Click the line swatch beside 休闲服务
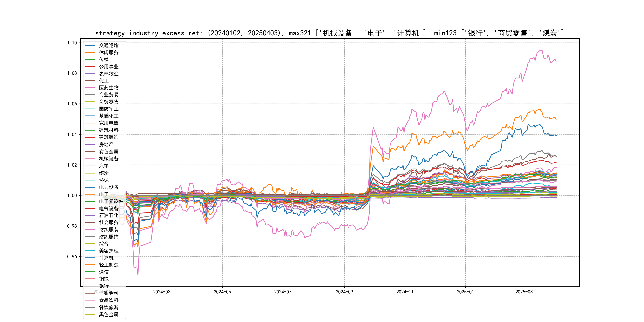The image size is (644, 322). click(90, 52)
